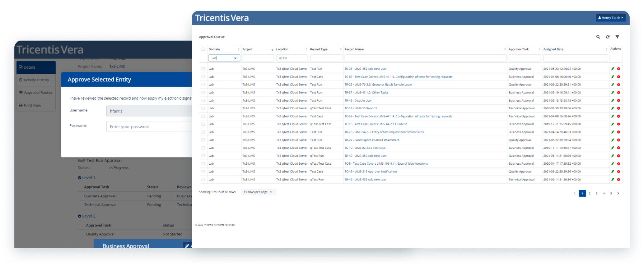Click red reject icon for TC-18 Reports row

[619, 108]
